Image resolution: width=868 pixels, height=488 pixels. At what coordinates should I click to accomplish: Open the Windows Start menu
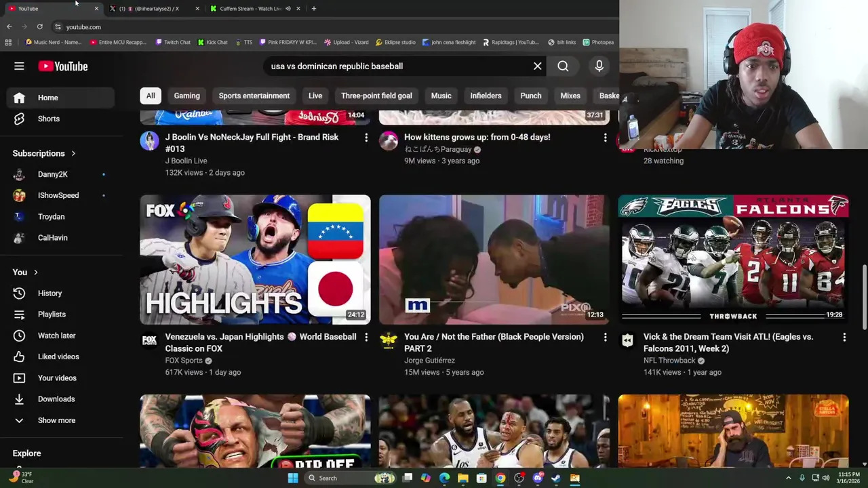coord(293,478)
